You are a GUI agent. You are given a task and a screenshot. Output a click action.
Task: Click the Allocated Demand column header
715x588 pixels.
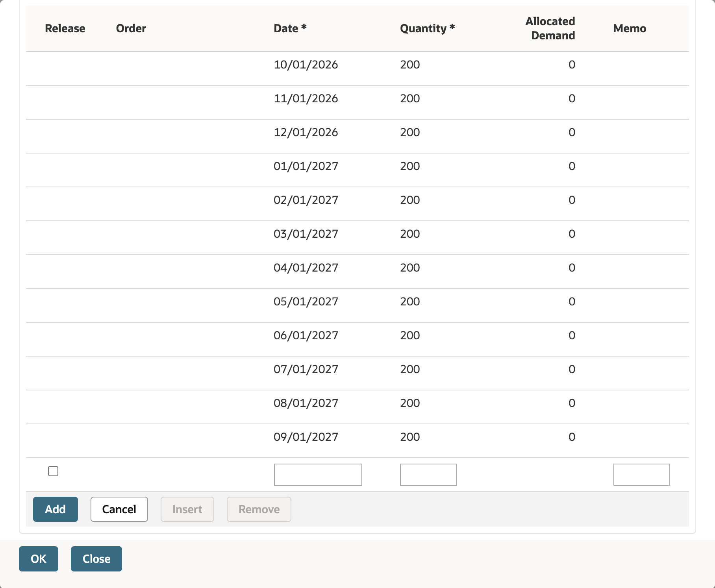(x=550, y=28)
